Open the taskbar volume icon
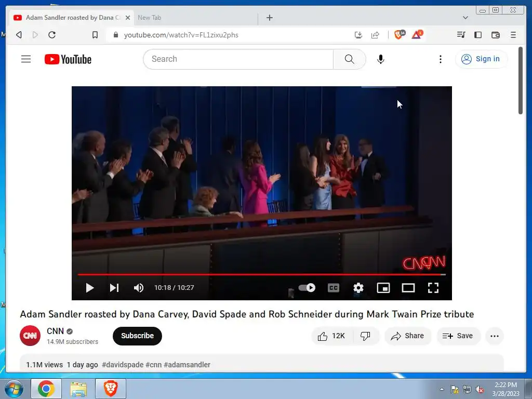 (x=480, y=389)
